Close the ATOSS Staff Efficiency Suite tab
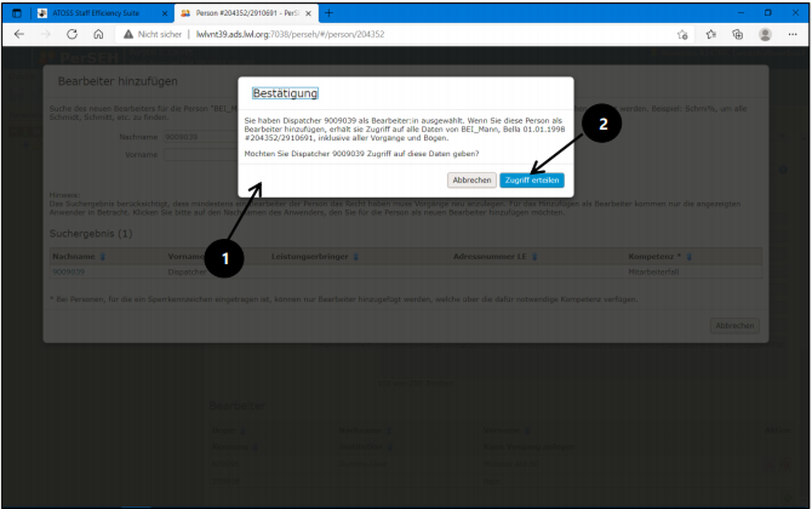Viewport: 812px width, 509px height. (165, 14)
